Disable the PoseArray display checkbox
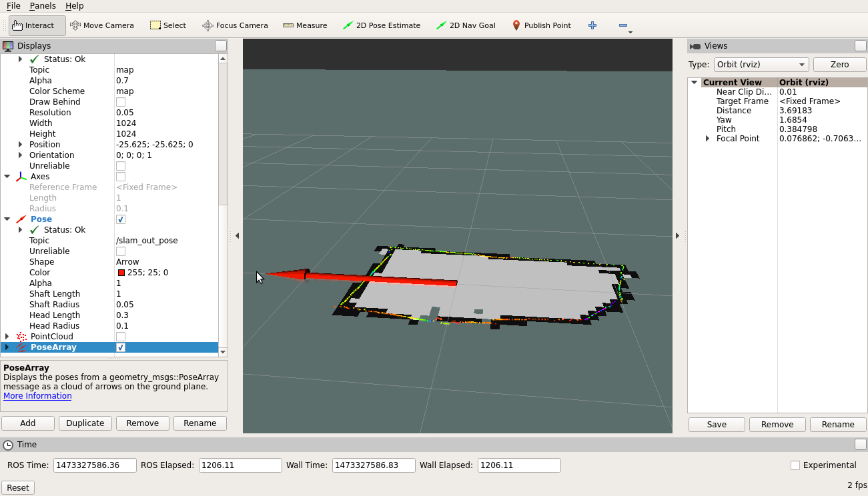868x496 pixels. [x=121, y=347]
